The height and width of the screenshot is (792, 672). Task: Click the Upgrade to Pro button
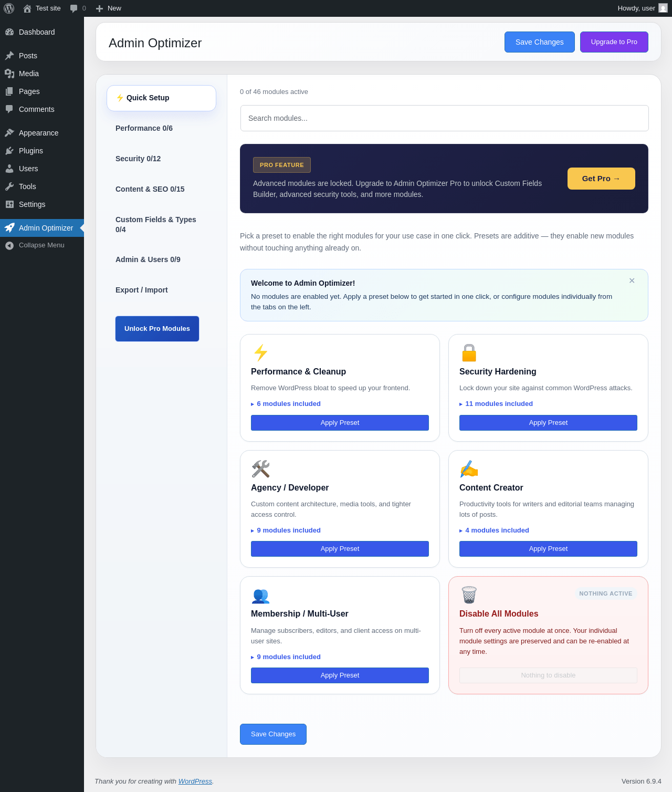(x=614, y=42)
